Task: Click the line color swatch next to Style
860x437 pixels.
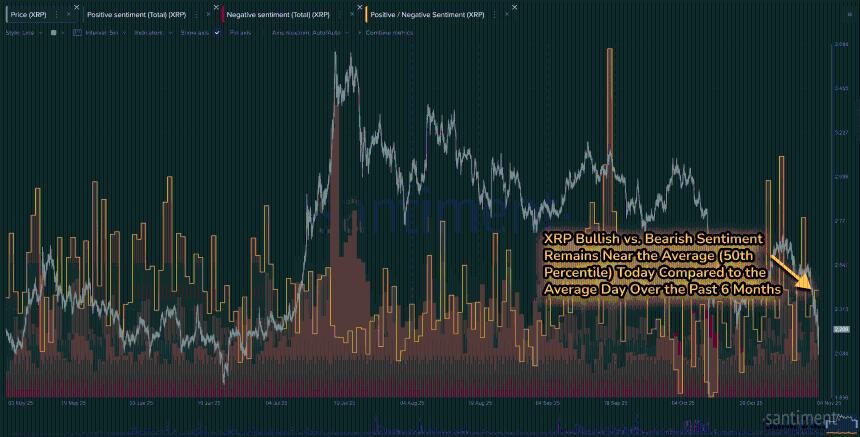Action: point(51,32)
